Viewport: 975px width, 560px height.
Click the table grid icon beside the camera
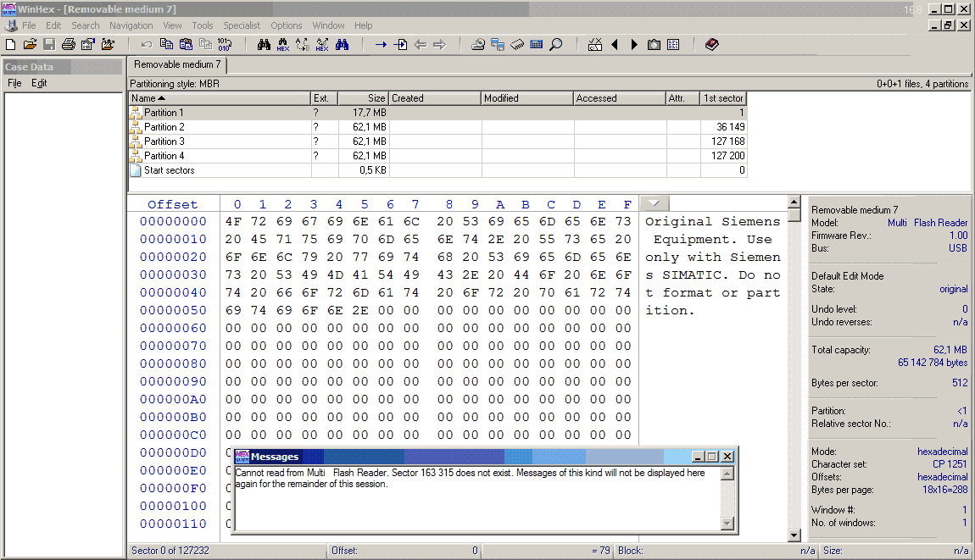(673, 45)
